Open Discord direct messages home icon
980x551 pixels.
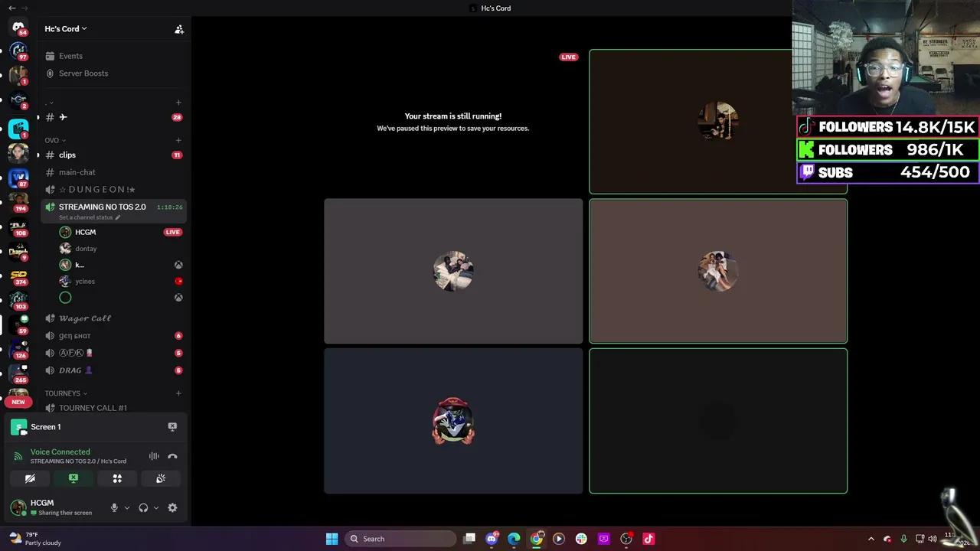pyautogui.click(x=18, y=28)
